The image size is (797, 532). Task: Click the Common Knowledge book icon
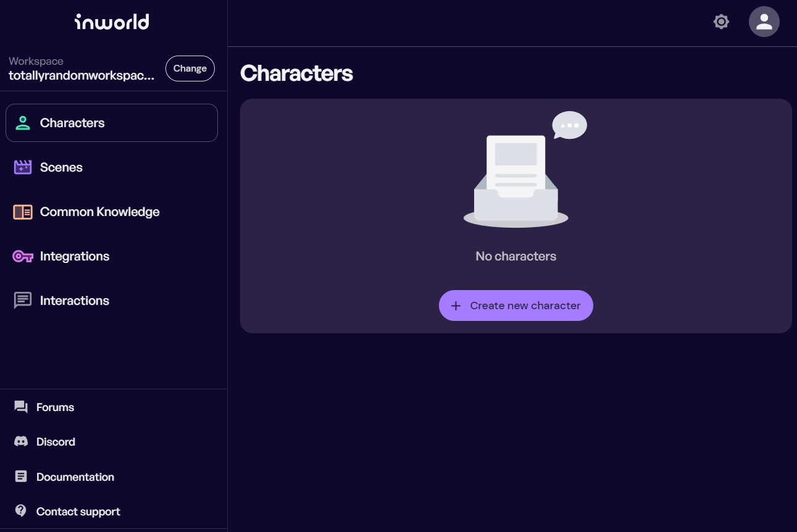[23, 212]
